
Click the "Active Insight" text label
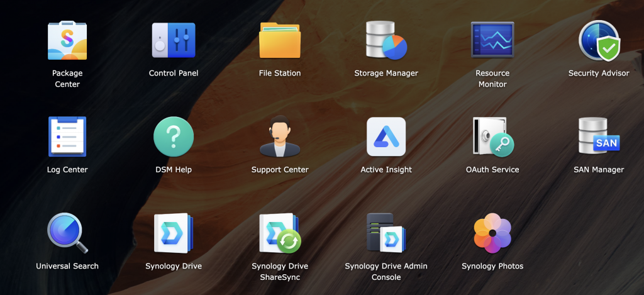386,169
